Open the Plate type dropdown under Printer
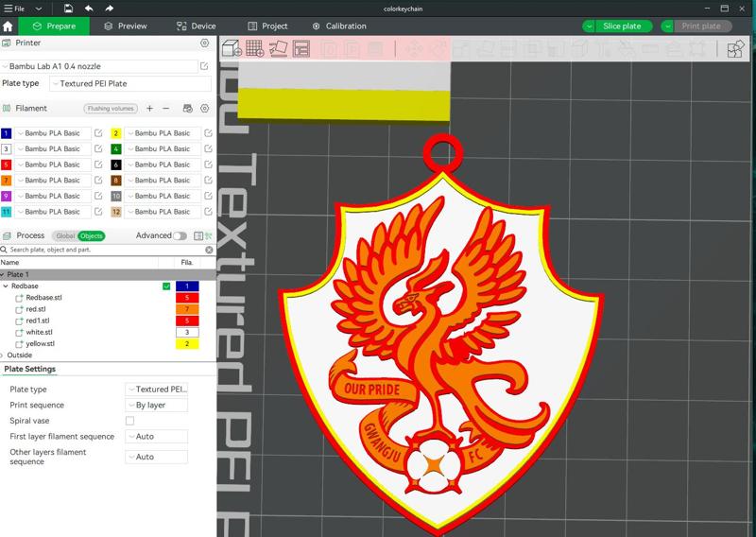The image size is (756, 537). [130, 83]
